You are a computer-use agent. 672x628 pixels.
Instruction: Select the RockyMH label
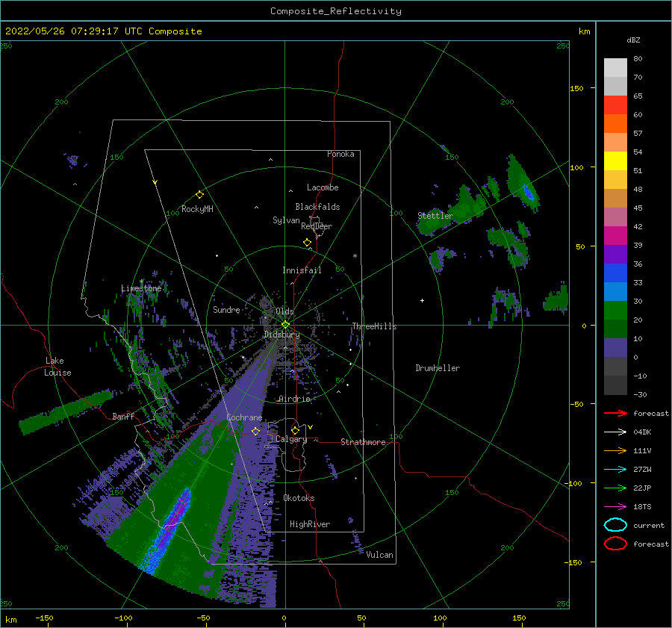(197, 209)
